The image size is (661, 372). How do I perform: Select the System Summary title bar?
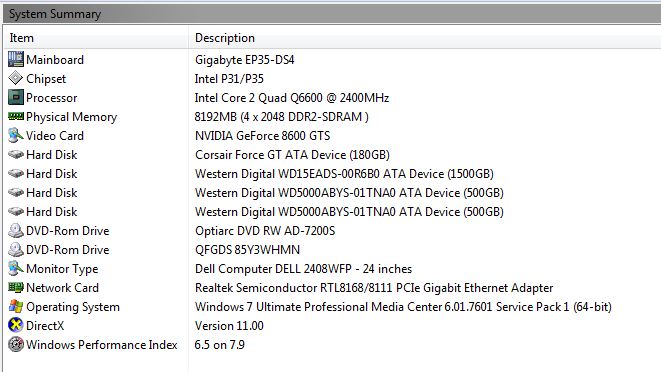[x=332, y=14]
